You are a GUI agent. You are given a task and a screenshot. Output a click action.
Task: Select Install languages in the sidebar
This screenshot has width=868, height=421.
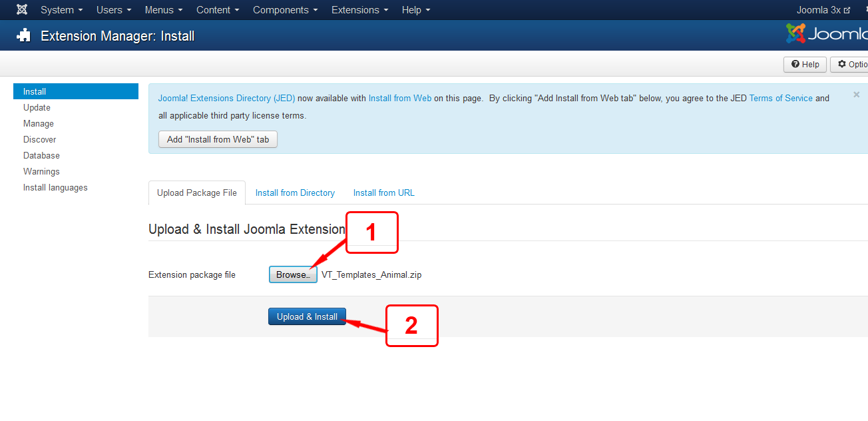(x=55, y=188)
